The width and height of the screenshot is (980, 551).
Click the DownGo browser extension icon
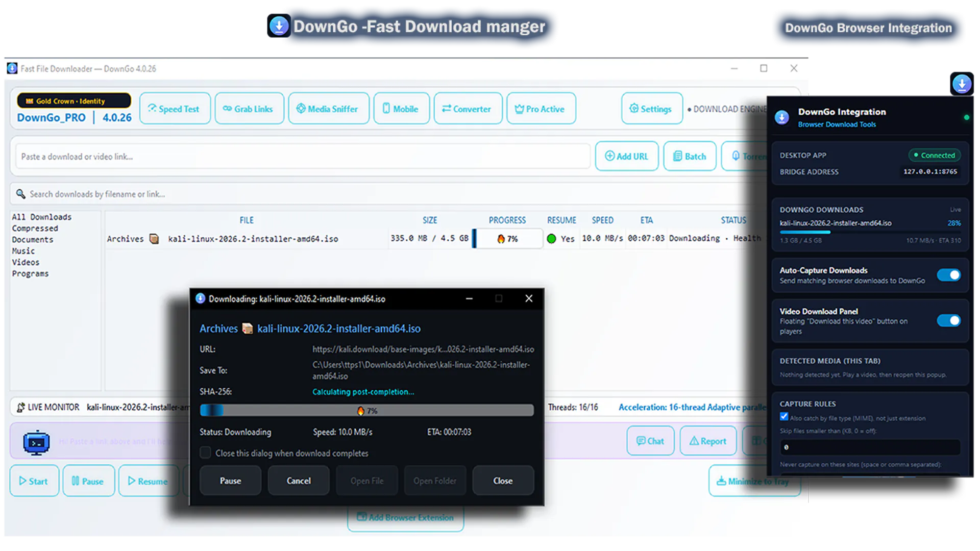pos(962,84)
